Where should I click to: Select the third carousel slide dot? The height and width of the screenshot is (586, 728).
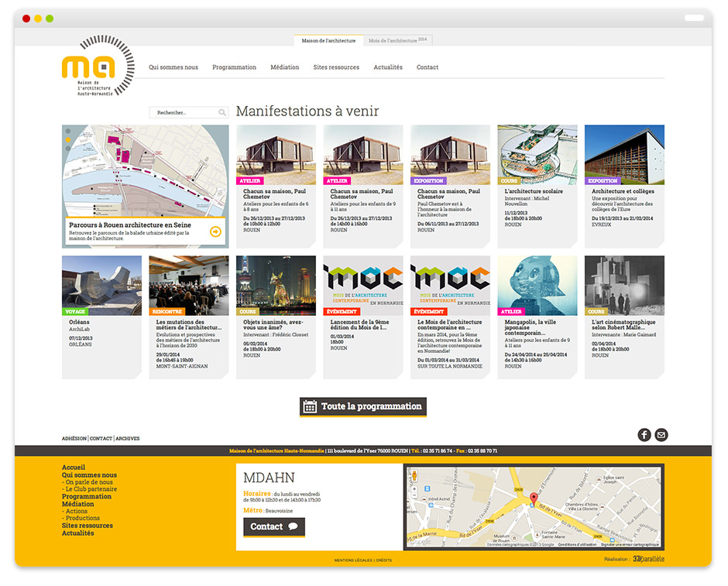pos(68,149)
